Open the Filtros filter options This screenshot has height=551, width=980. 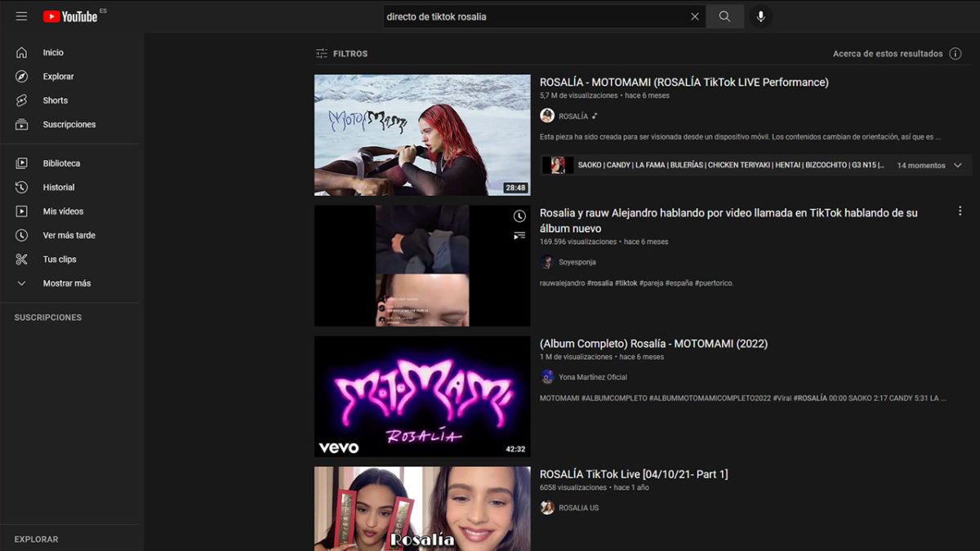click(x=342, y=54)
